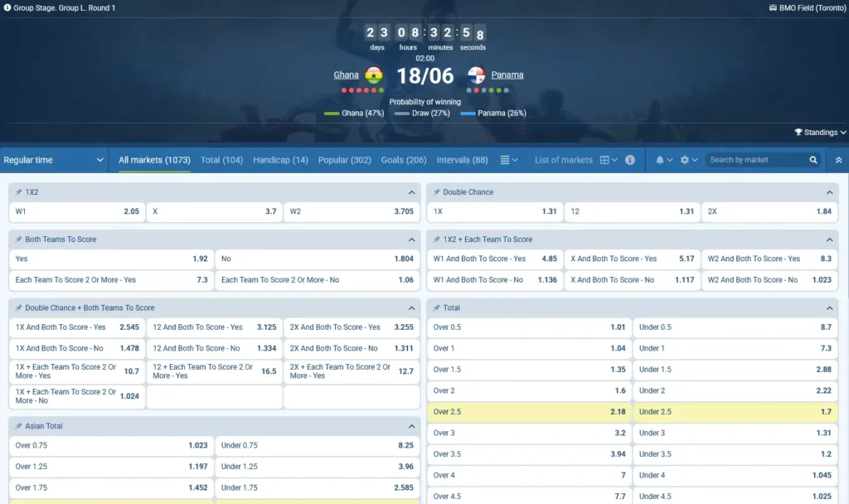The height and width of the screenshot is (504, 849).
Task: Click the List of markets label
Action: click(x=563, y=160)
